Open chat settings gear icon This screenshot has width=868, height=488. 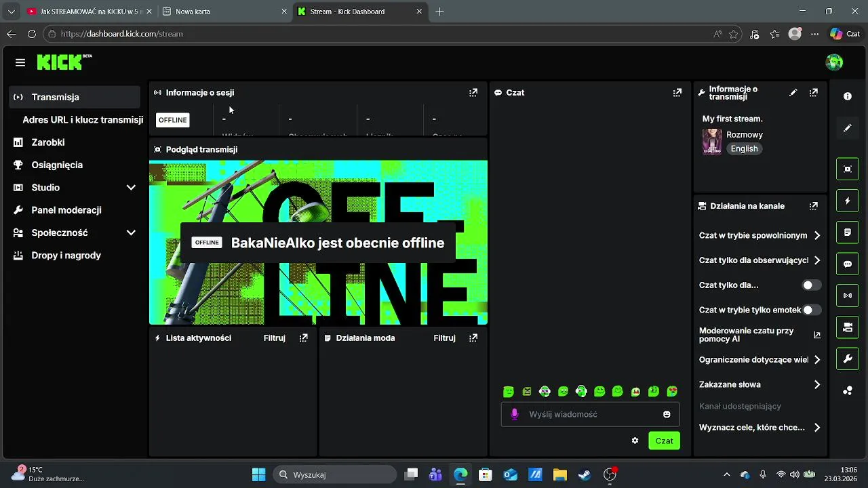tap(635, 441)
